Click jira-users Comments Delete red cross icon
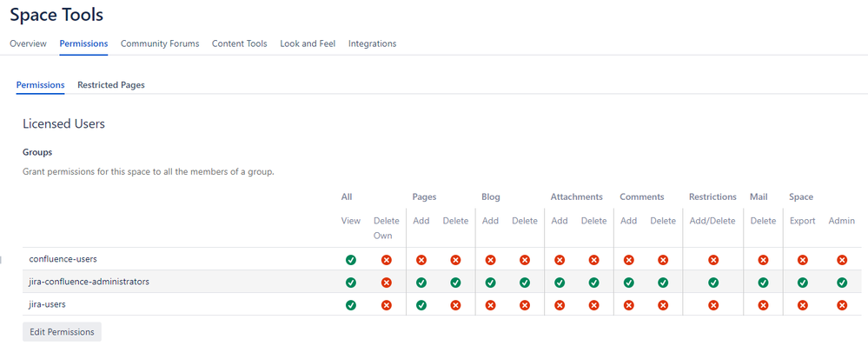 click(663, 305)
